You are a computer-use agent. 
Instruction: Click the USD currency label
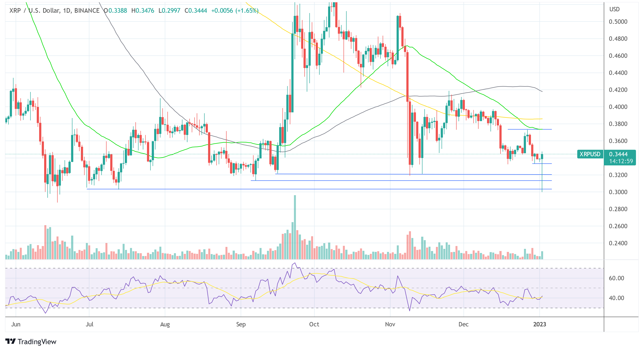pyautogui.click(x=614, y=9)
